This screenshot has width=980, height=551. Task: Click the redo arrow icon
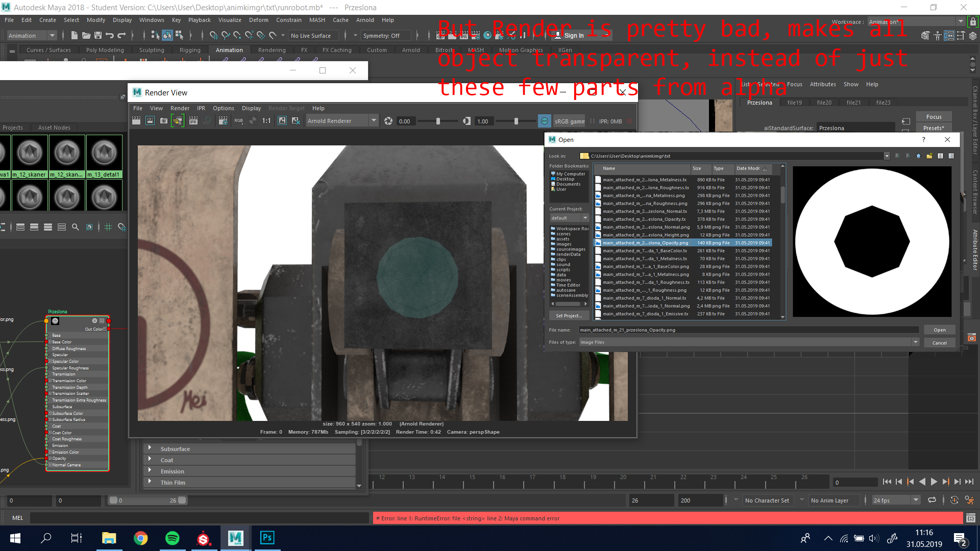pyautogui.click(x=121, y=35)
